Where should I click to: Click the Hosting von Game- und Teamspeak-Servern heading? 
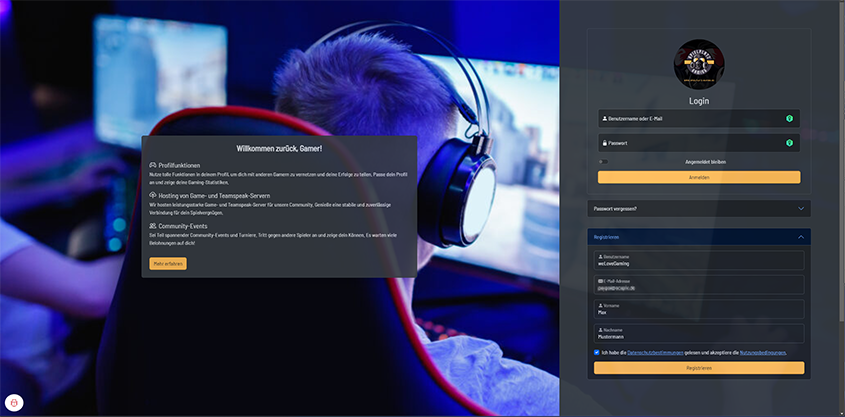tap(214, 196)
